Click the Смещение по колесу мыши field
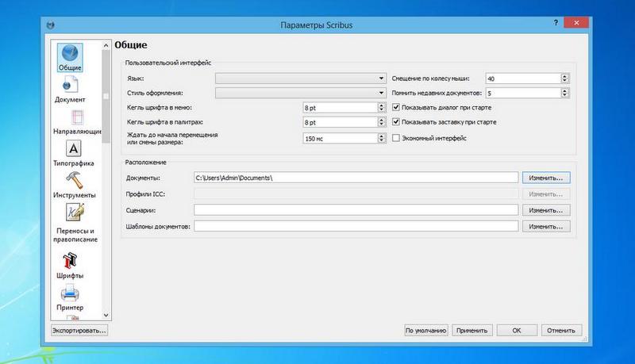The image size is (635, 364). (524, 79)
